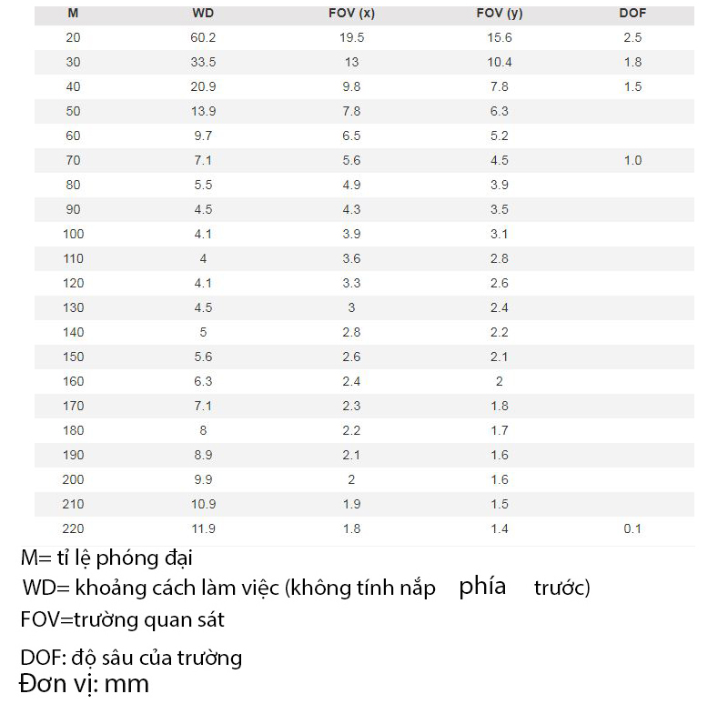Select the DOF value 2.5
This screenshot has width=728, height=704.
tap(632, 38)
